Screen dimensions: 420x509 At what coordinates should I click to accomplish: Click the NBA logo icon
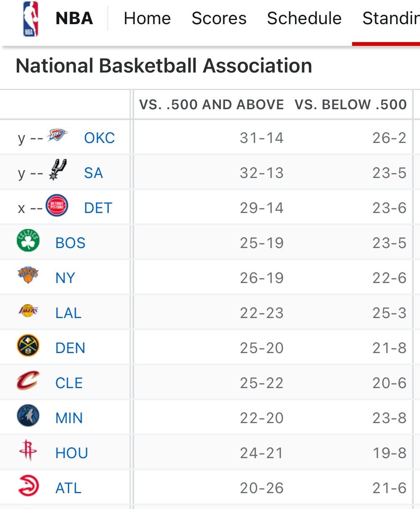pyautogui.click(x=30, y=19)
